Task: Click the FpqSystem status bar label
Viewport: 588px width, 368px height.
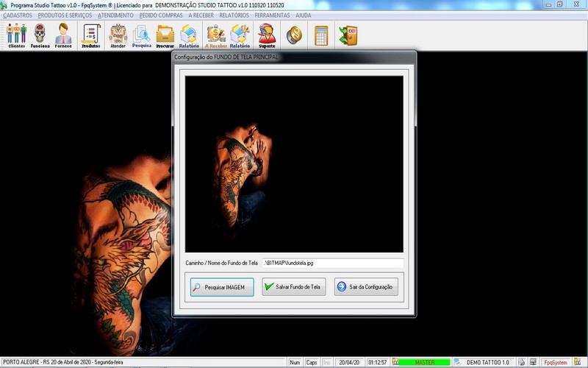Action: [556, 362]
